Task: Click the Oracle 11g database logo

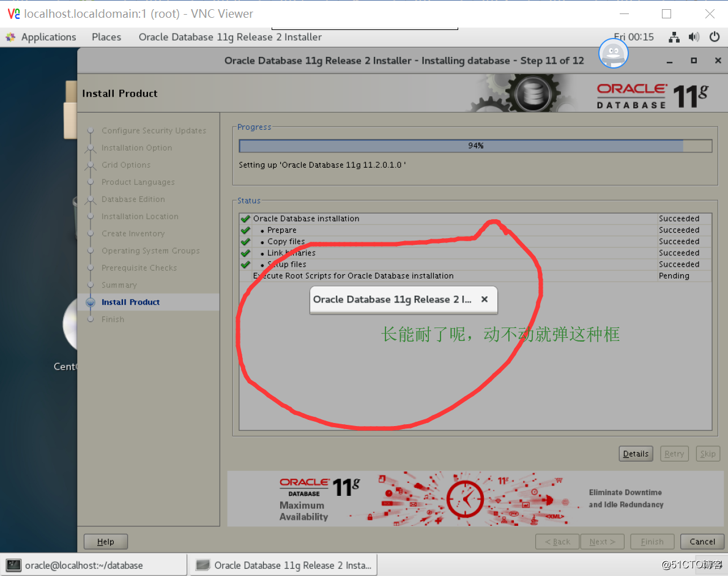Action: pyautogui.click(x=652, y=96)
